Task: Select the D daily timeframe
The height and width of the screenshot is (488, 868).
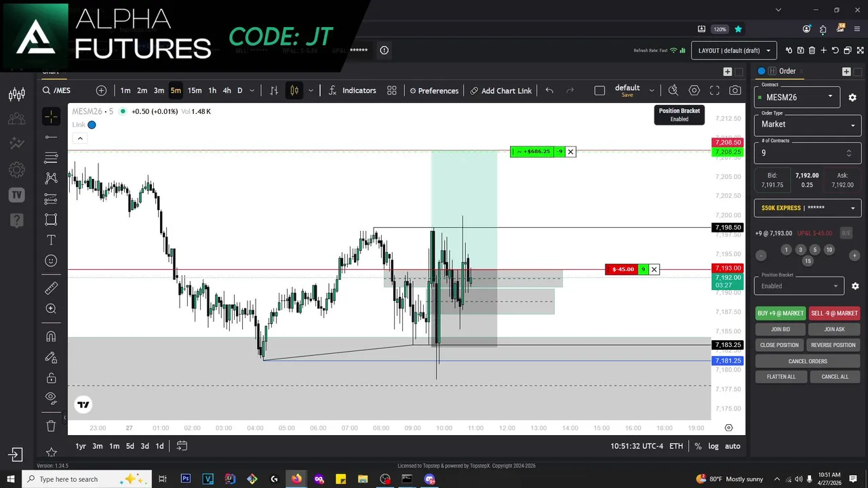Action: (239, 91)
